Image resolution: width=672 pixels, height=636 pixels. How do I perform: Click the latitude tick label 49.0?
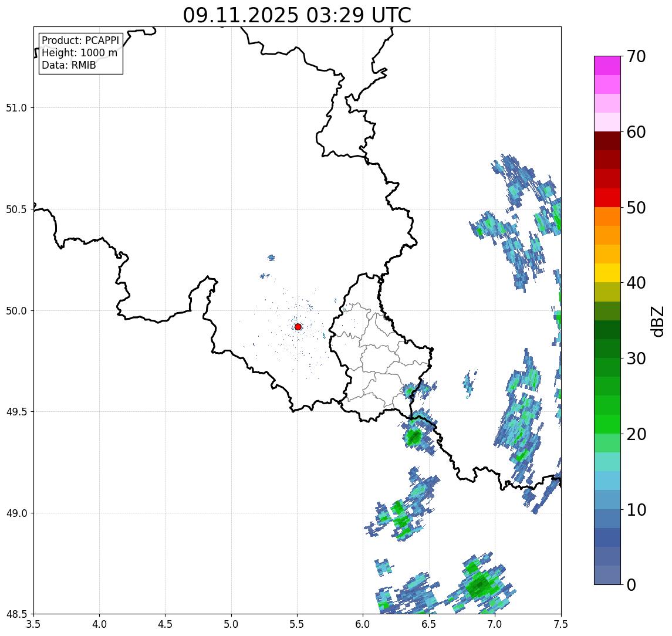pos(16,513)
